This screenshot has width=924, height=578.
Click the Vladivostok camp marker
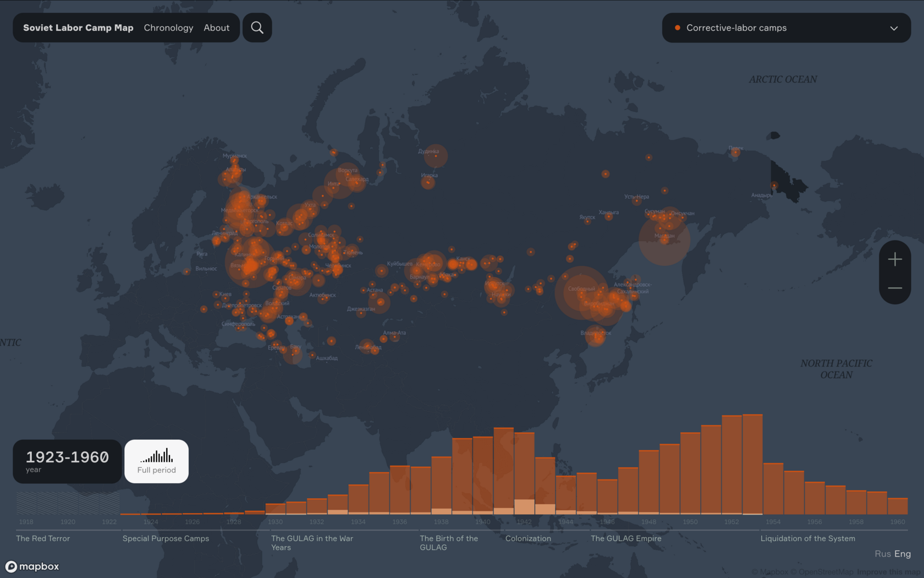[x=595, y=335]
